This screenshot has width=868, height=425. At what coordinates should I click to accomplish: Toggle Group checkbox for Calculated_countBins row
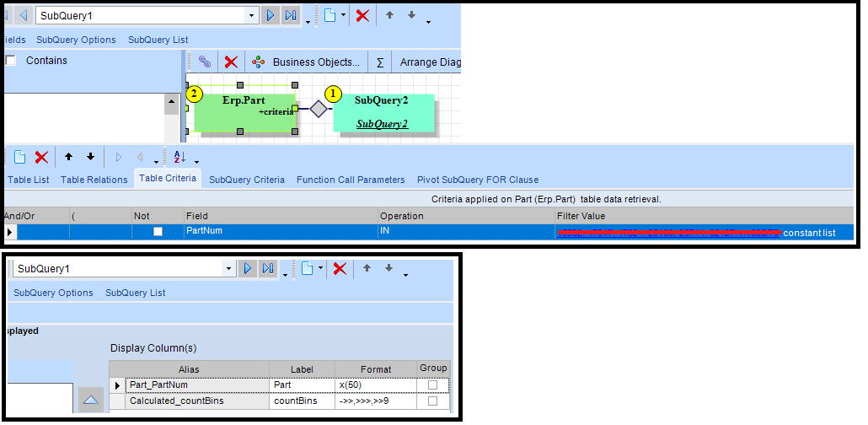pyautogui.click(x=433, y=401)
